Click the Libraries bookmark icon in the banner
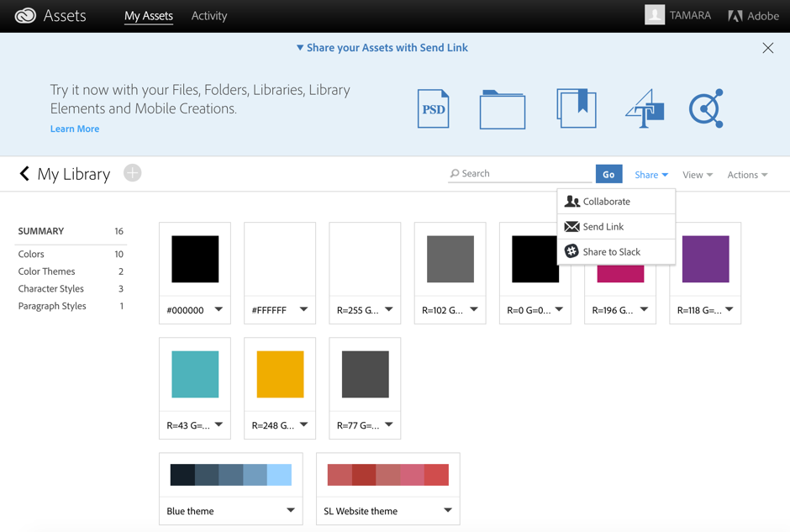Viewport: 790px width, 532px height. (x=577, y=108)
